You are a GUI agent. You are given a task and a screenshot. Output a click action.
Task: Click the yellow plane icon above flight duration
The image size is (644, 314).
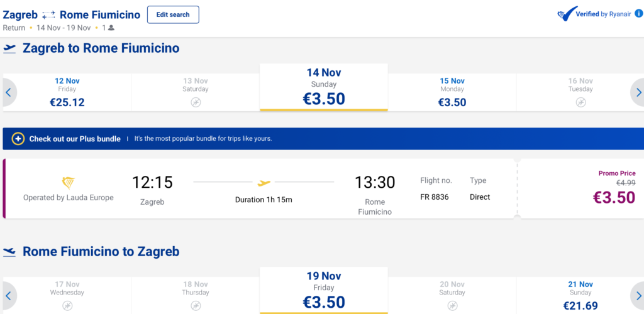pyautogui.click(x=264, y=183)
